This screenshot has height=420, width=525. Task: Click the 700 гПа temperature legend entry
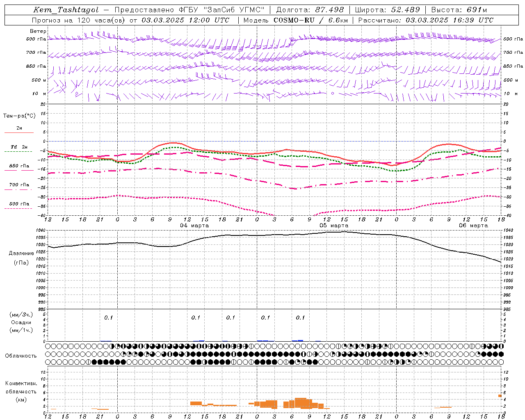pyautogui.click(x=19, y=185)
